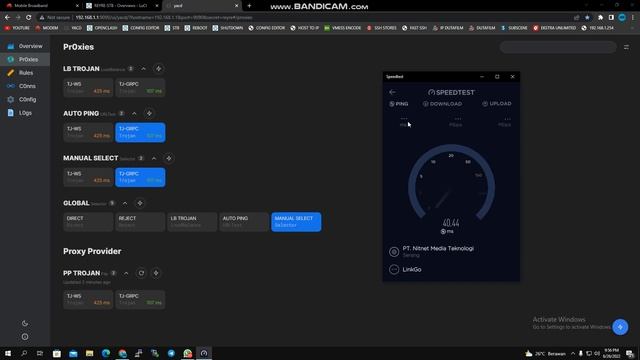Click TJ-WS card in AUTO PING group

88,132
